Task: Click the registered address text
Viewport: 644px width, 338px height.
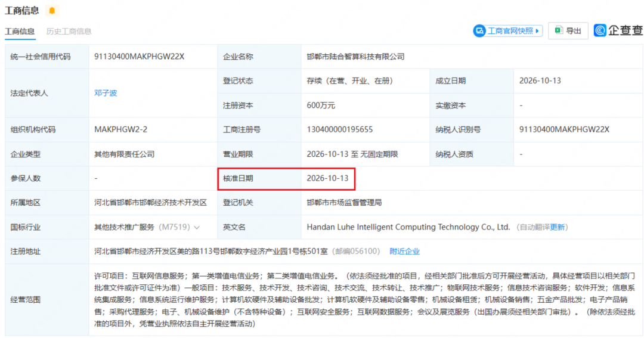Action: click(210, 252)
